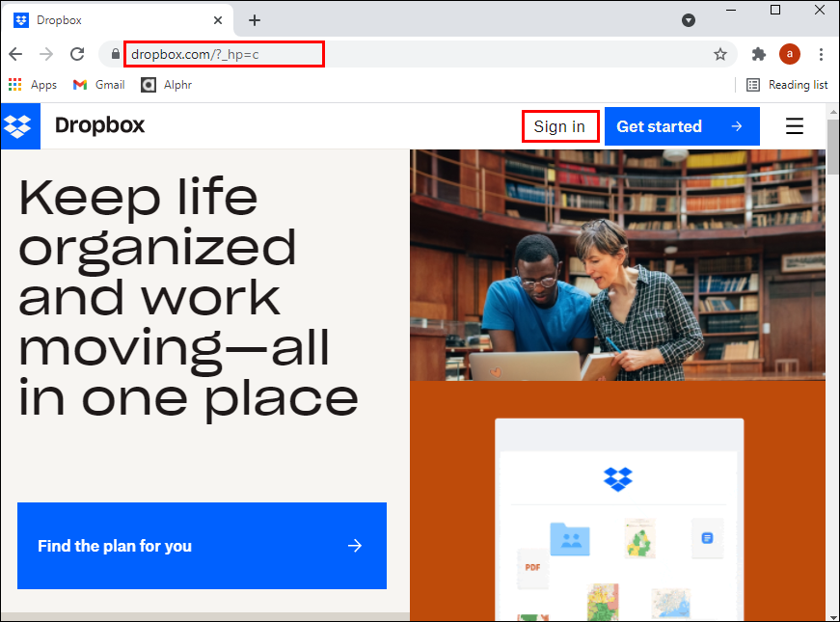Viewport: 840px width, 622px height.
Task: Click the blue document file icon
Action: [x=707, y=537]
